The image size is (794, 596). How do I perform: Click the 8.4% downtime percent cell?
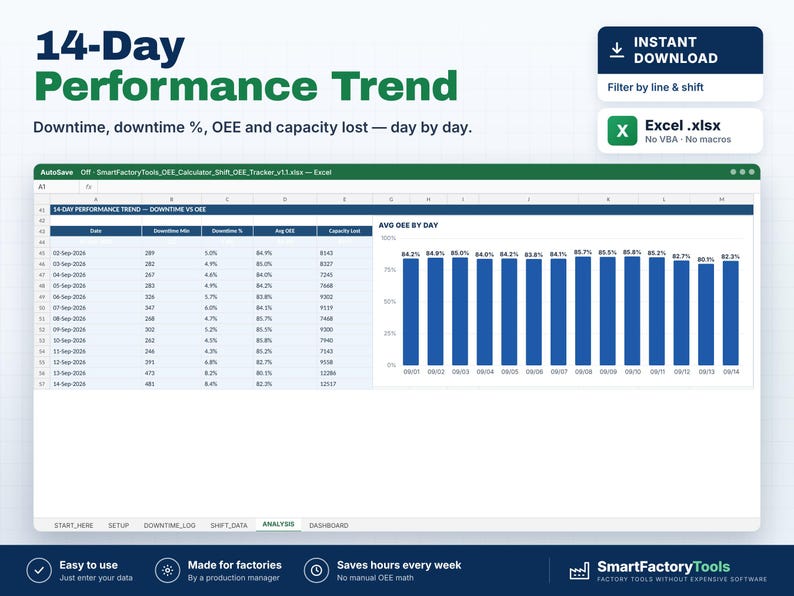click(227, 384)
